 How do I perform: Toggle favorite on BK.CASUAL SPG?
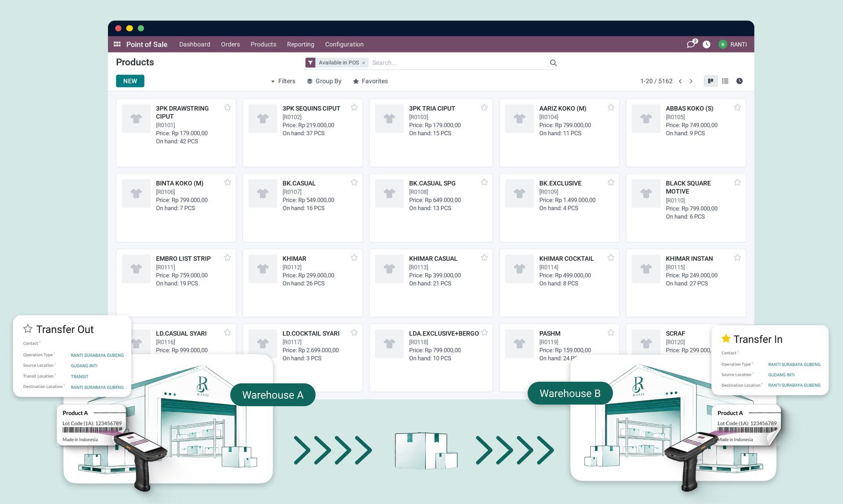(x=484, y=182)
